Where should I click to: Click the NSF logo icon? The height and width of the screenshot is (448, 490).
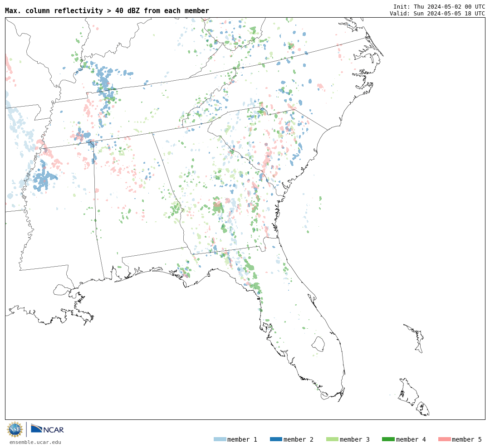click(x=15, y=429)
